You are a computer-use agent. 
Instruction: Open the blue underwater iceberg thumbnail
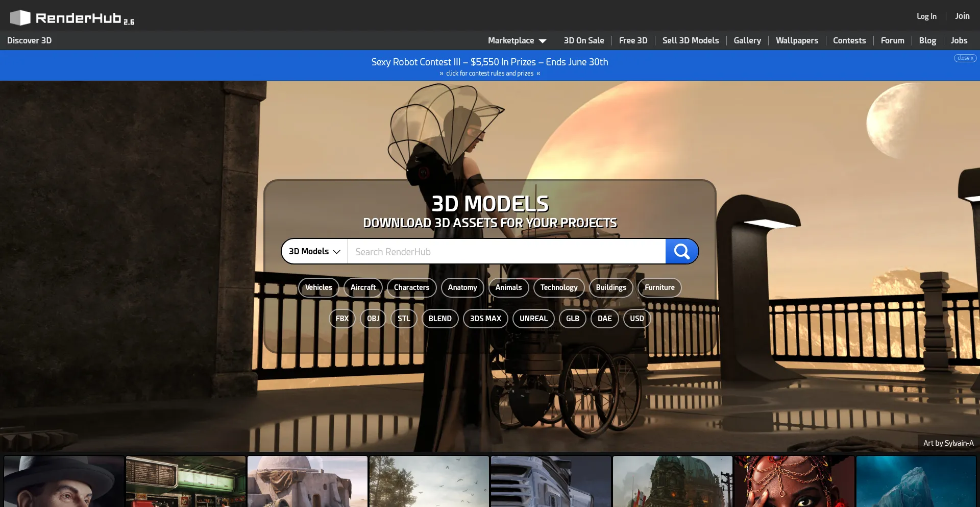[x=916, y=481]
